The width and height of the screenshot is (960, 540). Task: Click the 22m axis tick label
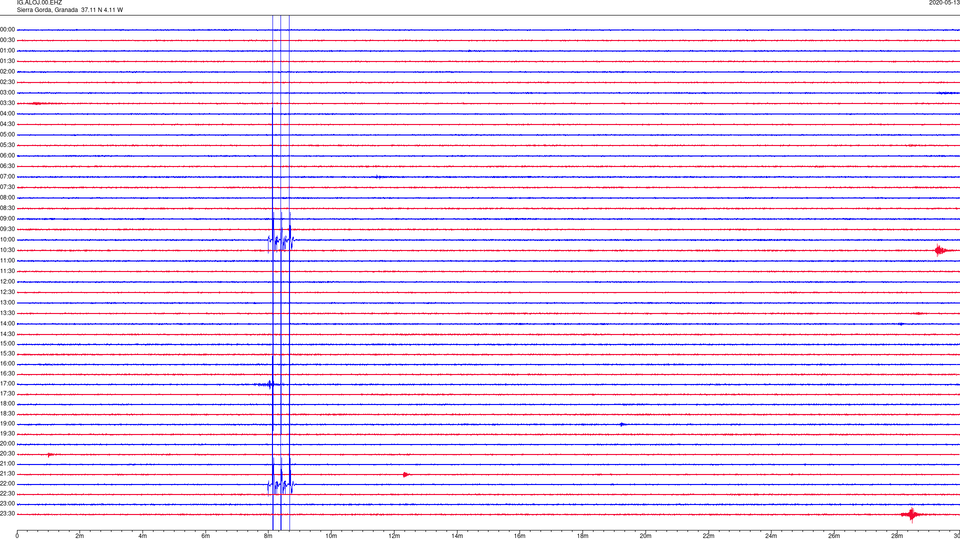coord(708,536)
